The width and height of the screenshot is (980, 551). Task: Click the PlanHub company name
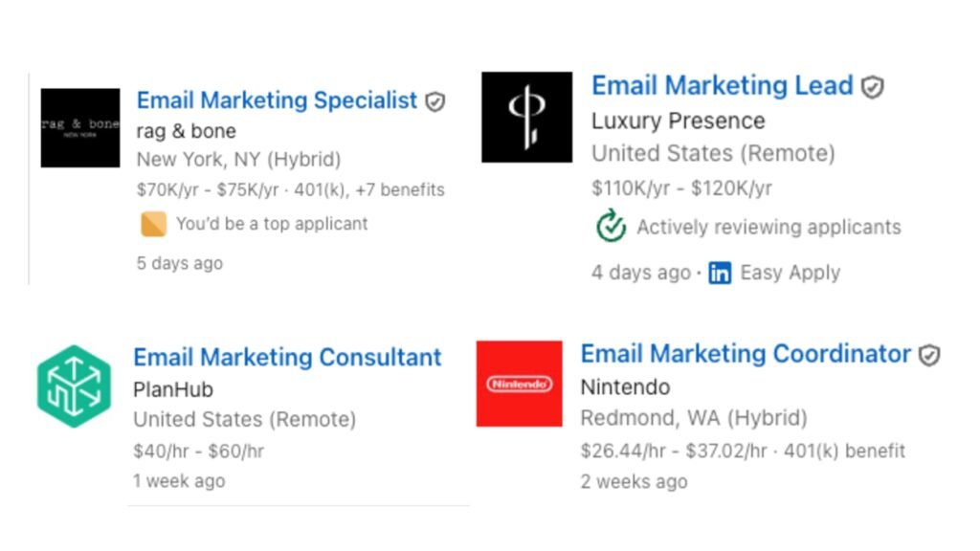coord(173,389)
